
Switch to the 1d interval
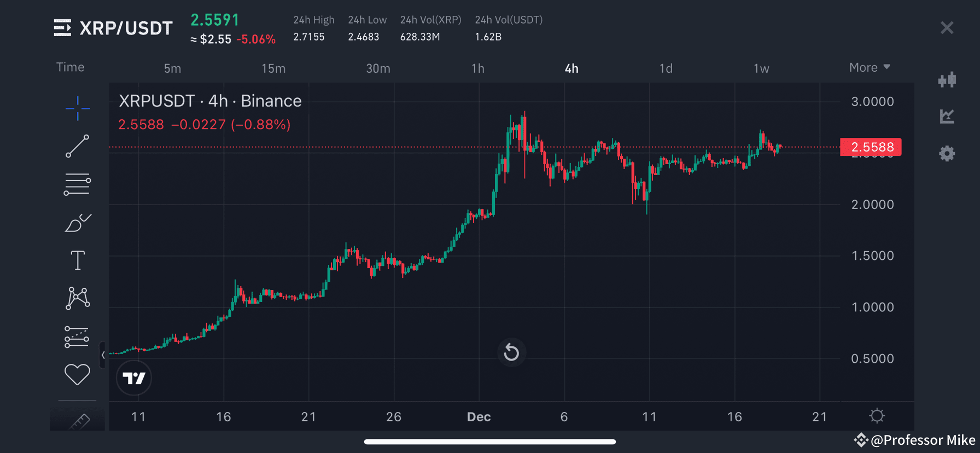tap(666, 68)
